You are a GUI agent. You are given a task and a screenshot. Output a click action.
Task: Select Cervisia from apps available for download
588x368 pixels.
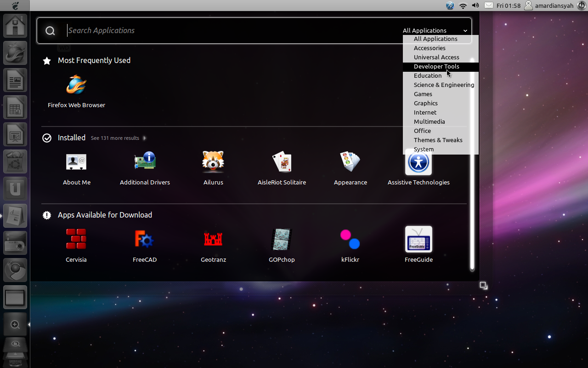pos(76,246)
